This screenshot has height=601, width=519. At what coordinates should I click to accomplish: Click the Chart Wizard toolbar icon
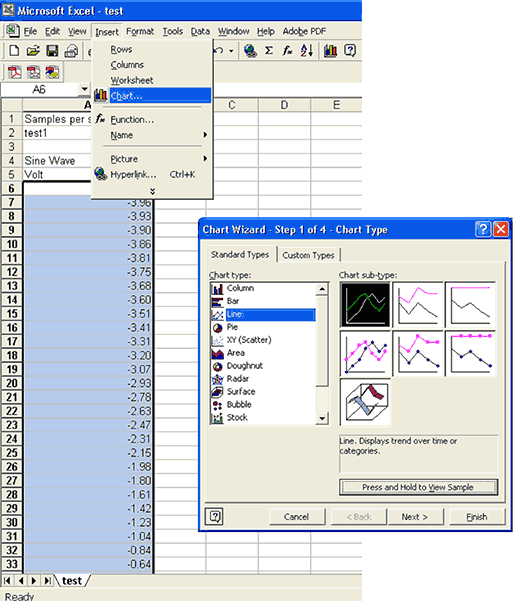[x=330, y=50]
